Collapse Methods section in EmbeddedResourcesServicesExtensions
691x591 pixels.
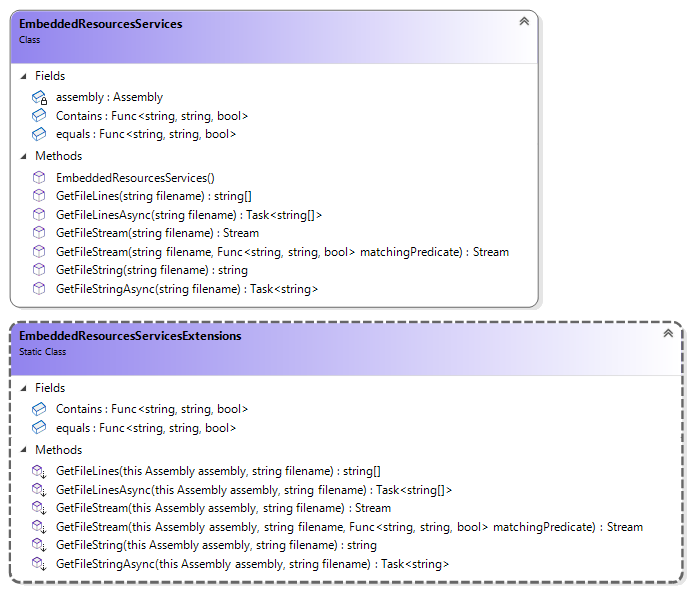point(23,450)
